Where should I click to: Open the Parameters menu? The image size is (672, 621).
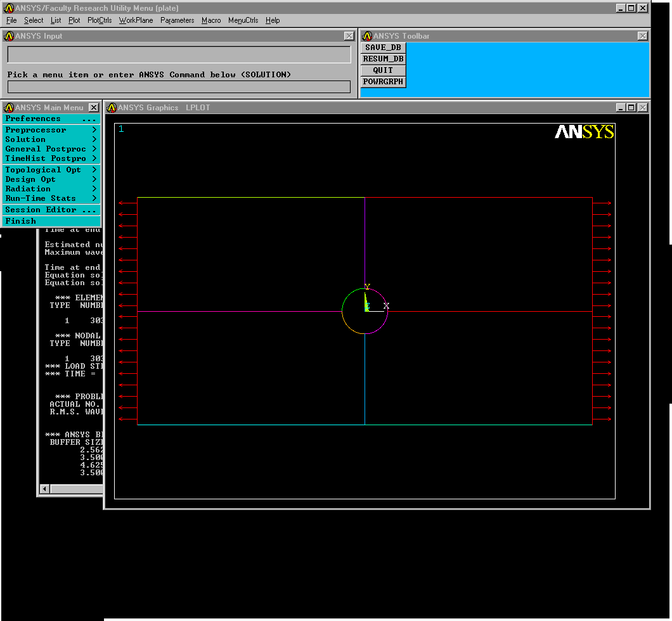point(177,20)
